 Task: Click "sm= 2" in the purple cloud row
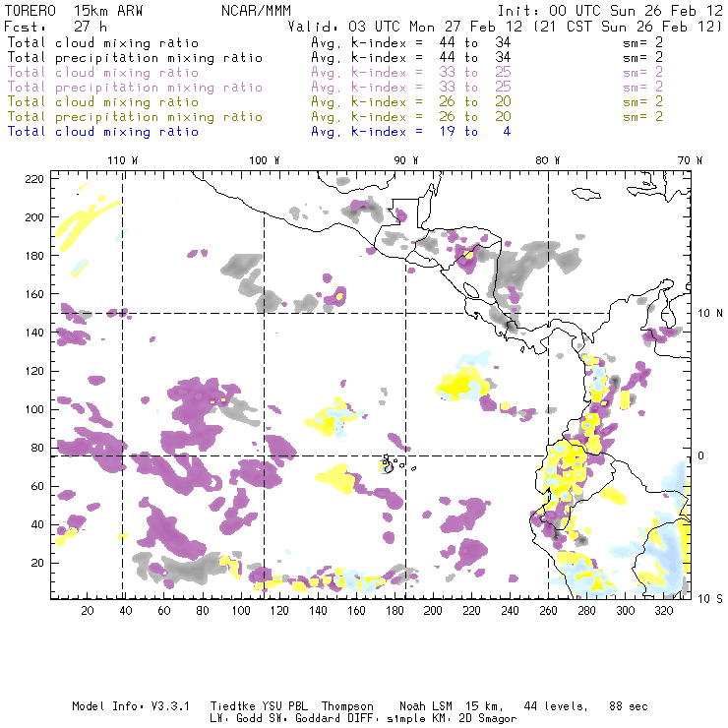(x=642, y=73)
